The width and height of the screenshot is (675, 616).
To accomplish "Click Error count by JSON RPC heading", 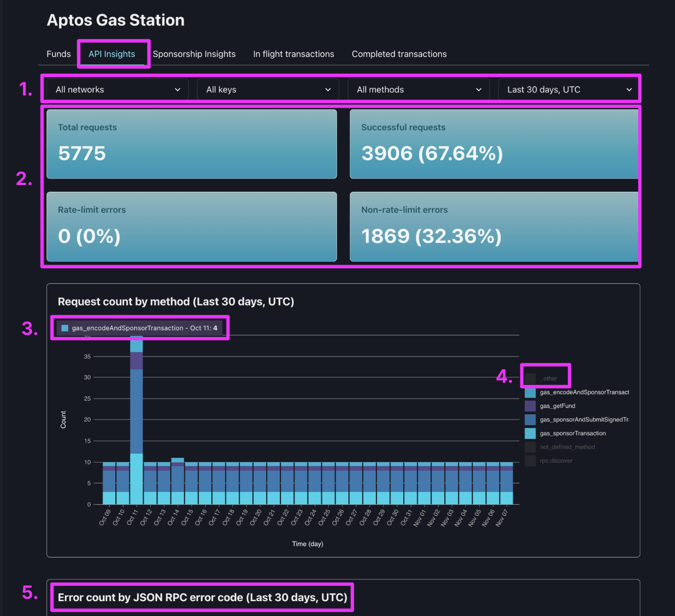I will 202,598.
